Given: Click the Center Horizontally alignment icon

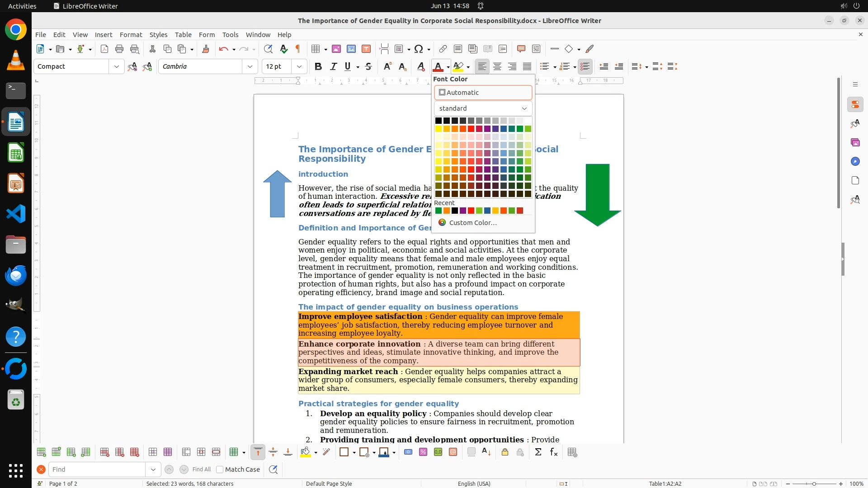Looking at the screenshot, I should point(497,66).
